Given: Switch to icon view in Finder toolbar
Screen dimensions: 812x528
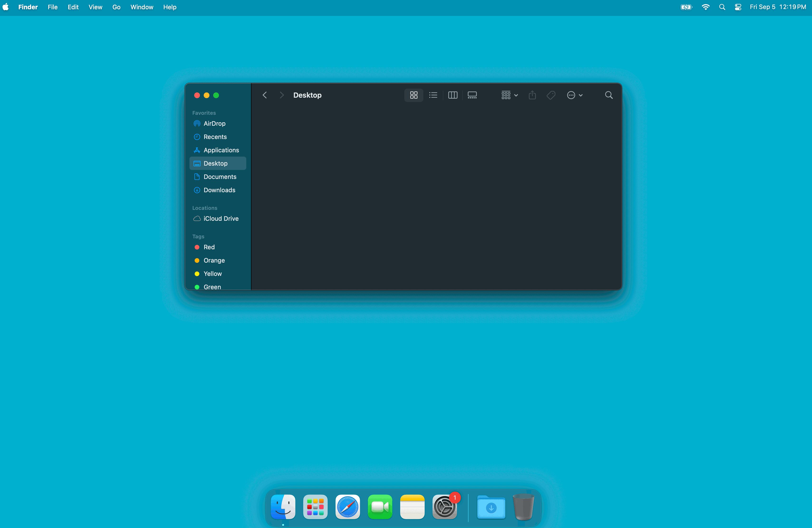Looking at the screenshot, I should [414, 95].
